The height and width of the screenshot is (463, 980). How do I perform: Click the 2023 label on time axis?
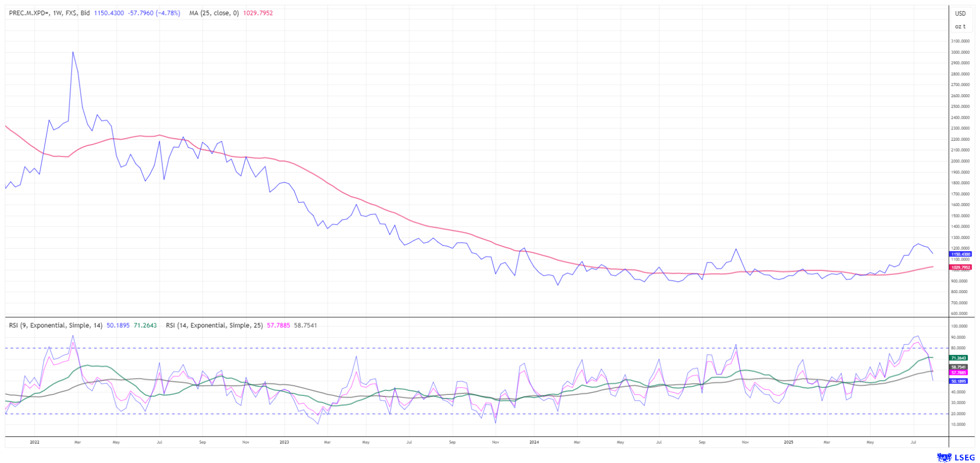[x=284, y=442]
